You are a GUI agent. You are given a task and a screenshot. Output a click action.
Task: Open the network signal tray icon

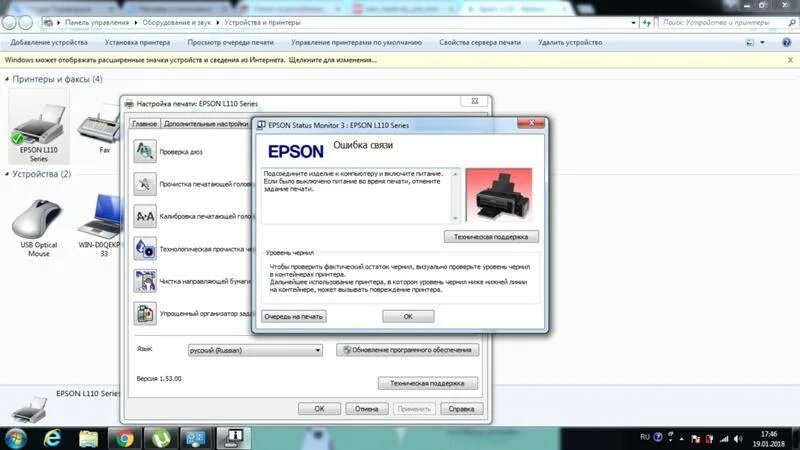(x=724, y=439)
